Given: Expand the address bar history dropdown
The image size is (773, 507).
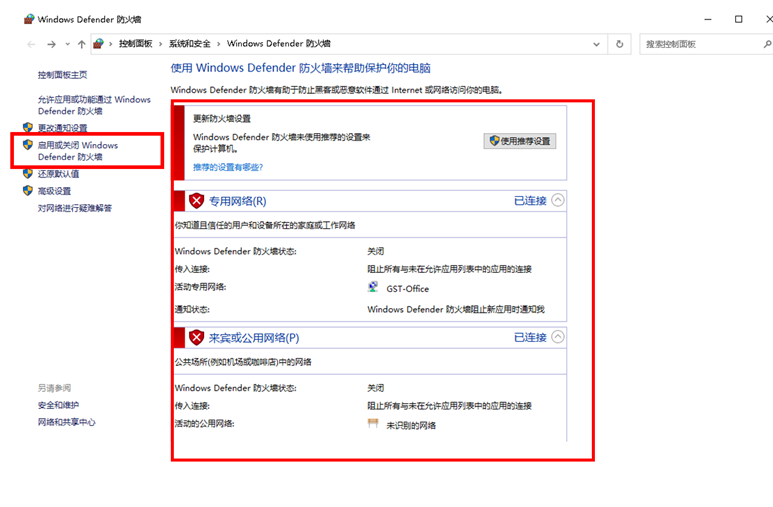Looking at the screenshot, I should click(597, 44).
